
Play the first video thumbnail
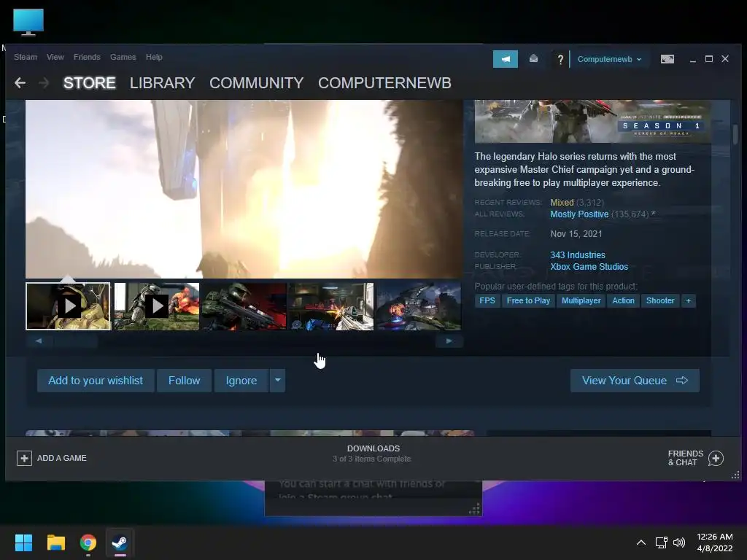pos(68,306)
